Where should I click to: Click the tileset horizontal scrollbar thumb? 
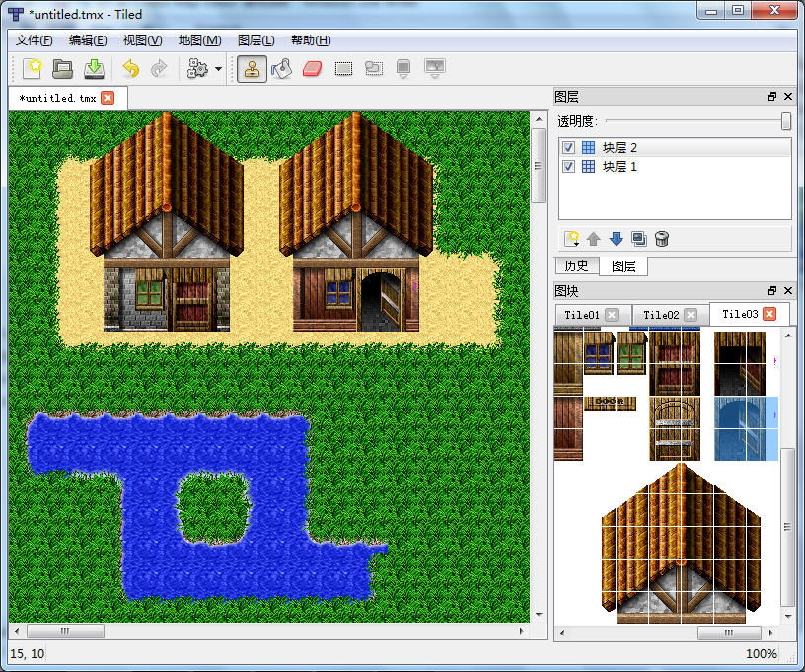tap(729, 633)
